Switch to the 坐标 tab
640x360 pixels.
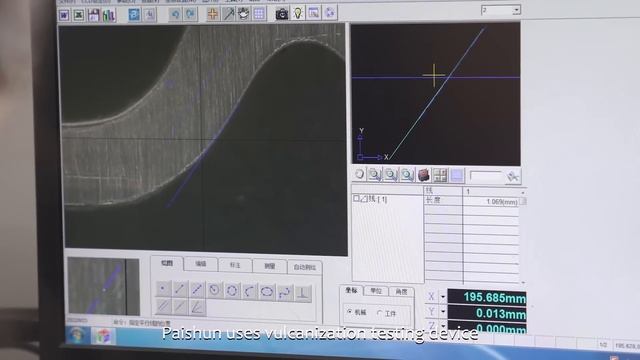tap(351, 290)
